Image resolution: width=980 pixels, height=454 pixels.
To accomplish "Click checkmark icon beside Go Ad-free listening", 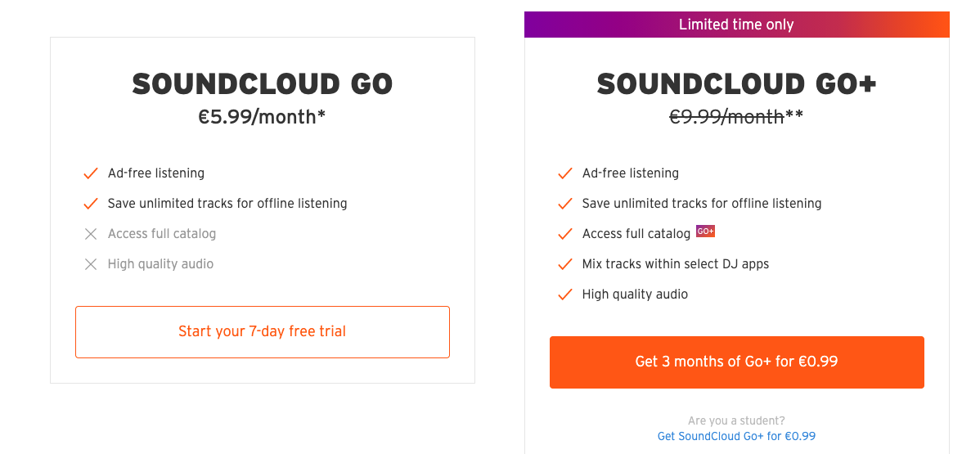I will pyautogui.click(x=91, y=173).
